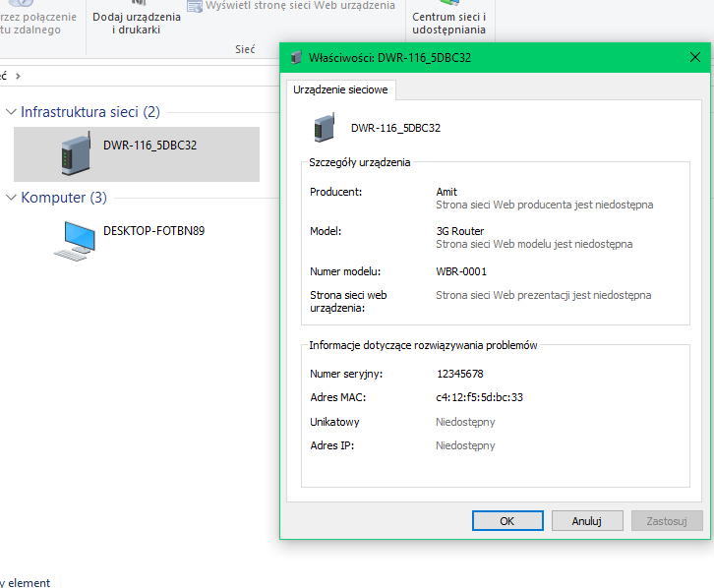Click the Zastosuj button

(667, 521)
